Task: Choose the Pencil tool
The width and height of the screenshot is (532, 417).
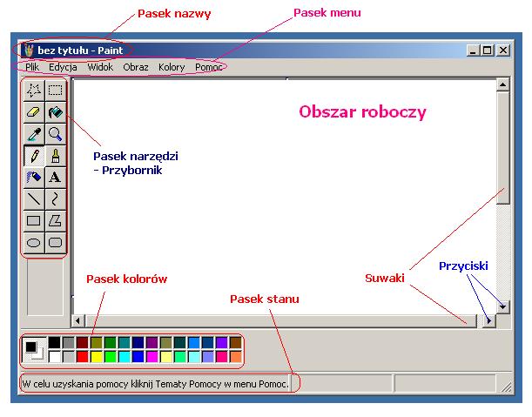Action: [x=34, y=156]
